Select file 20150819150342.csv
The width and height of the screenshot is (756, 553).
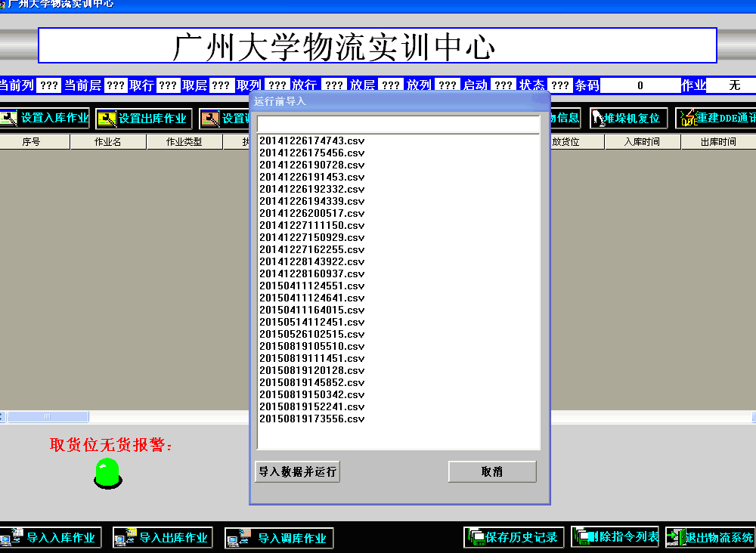(312, 394)
